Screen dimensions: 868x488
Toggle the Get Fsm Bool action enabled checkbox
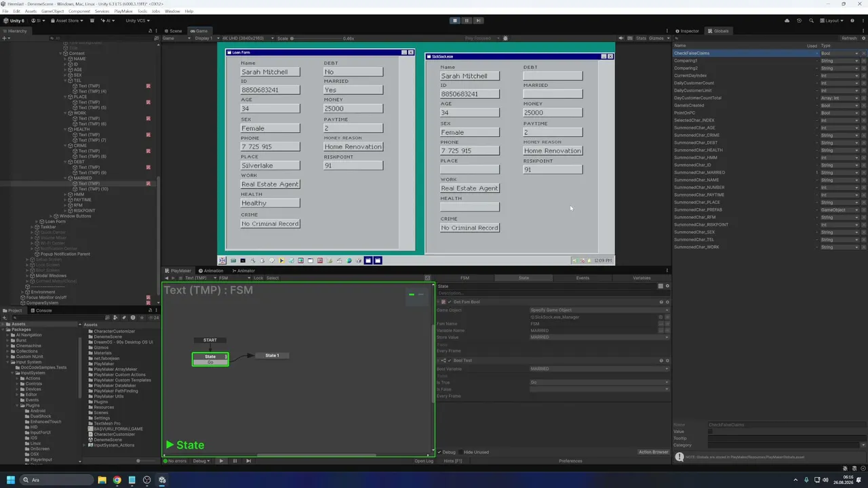click(449, 302)
